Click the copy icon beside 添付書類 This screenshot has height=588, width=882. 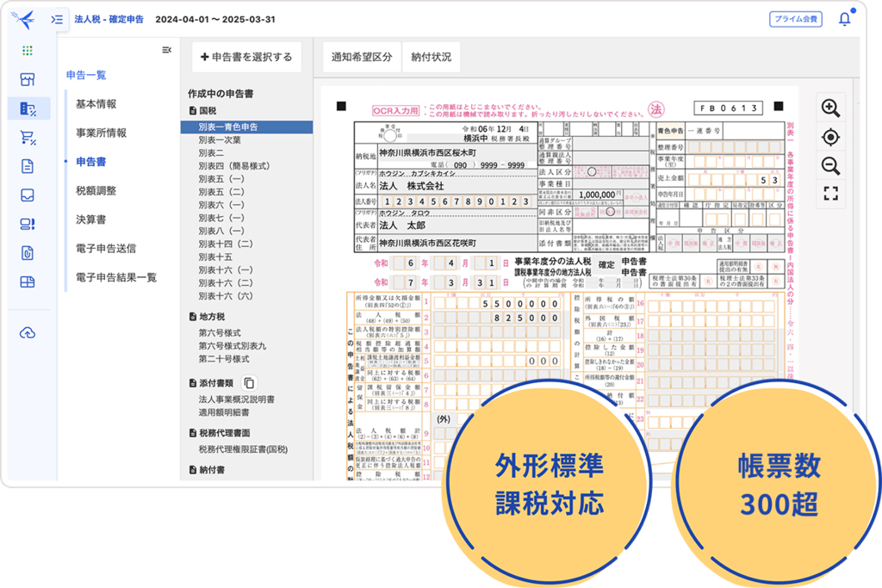pyautogui.click(x=249, y=382)
